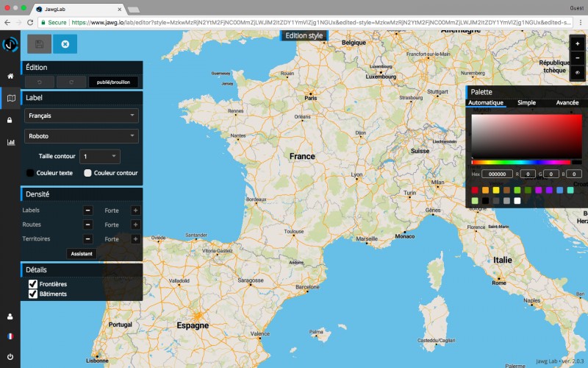
Task: Click the French flag language icon
Action: 10,336
